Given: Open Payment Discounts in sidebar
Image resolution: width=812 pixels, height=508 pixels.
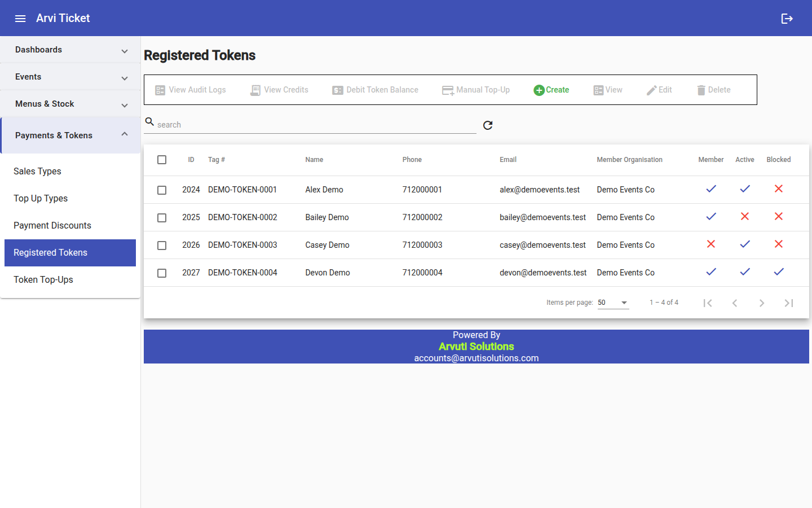Looking at the screenshot, I should (x=70, y=226).
